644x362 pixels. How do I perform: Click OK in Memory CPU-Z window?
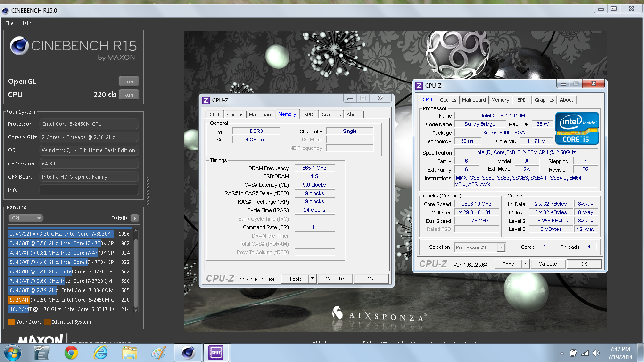click(x=371, y=279)
